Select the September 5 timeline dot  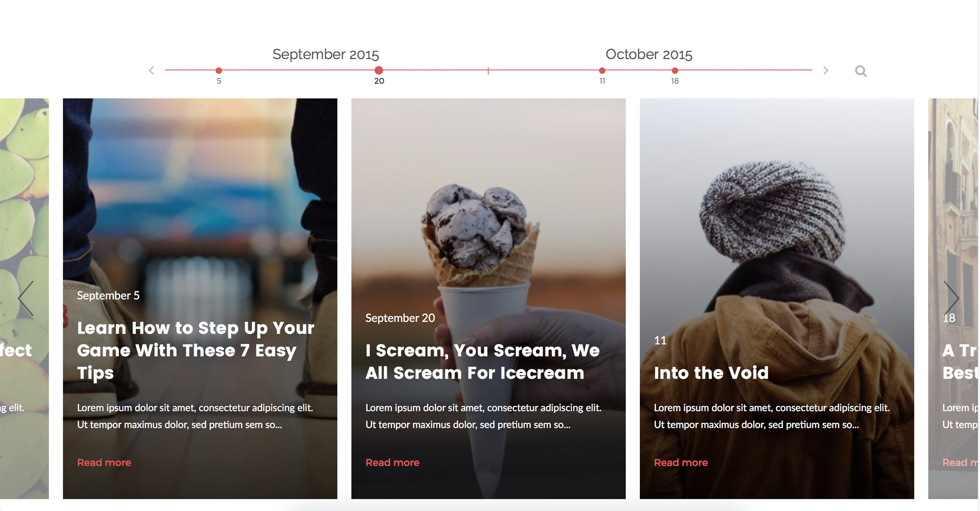point(219,71)
